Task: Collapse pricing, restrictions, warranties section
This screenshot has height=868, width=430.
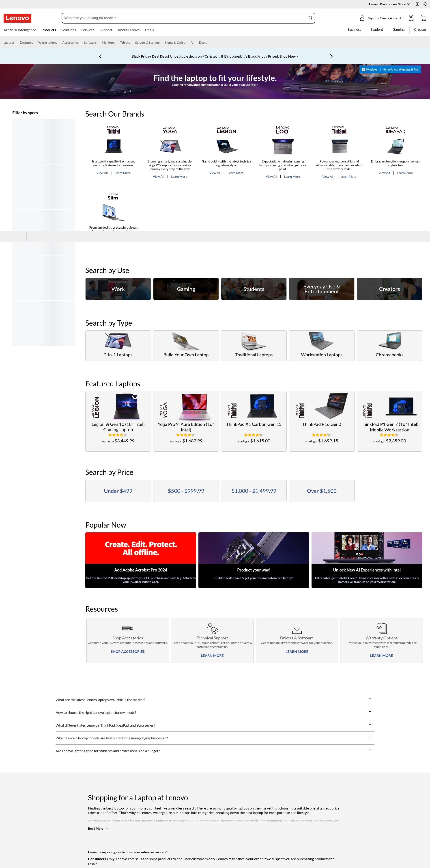Action: tap(128, 852)
